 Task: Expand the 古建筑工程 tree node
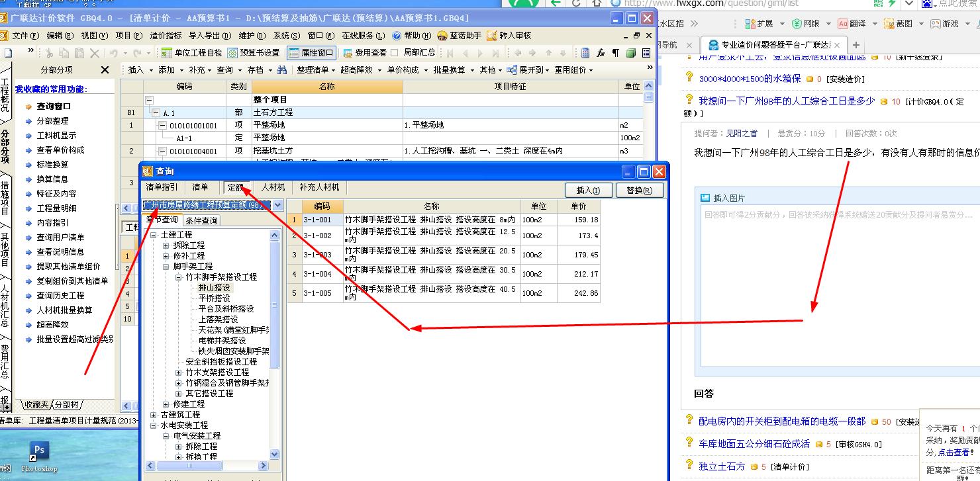(x=154, y=415)
